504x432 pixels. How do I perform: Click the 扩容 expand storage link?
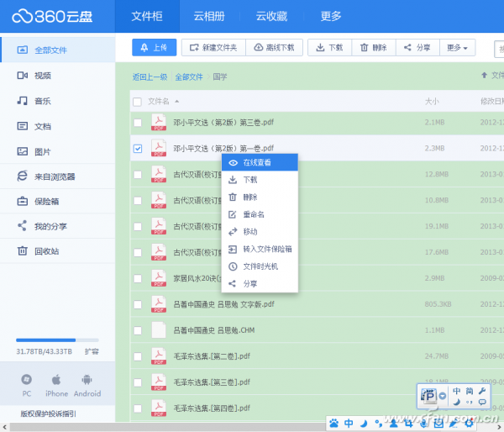(x=92, y=351)
